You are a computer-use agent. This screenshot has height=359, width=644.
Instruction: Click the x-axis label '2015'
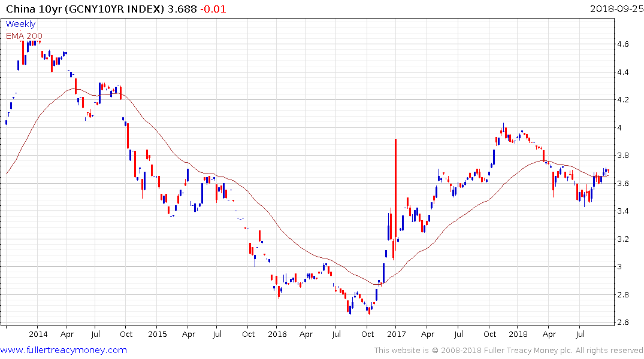[x=158, y=334]
